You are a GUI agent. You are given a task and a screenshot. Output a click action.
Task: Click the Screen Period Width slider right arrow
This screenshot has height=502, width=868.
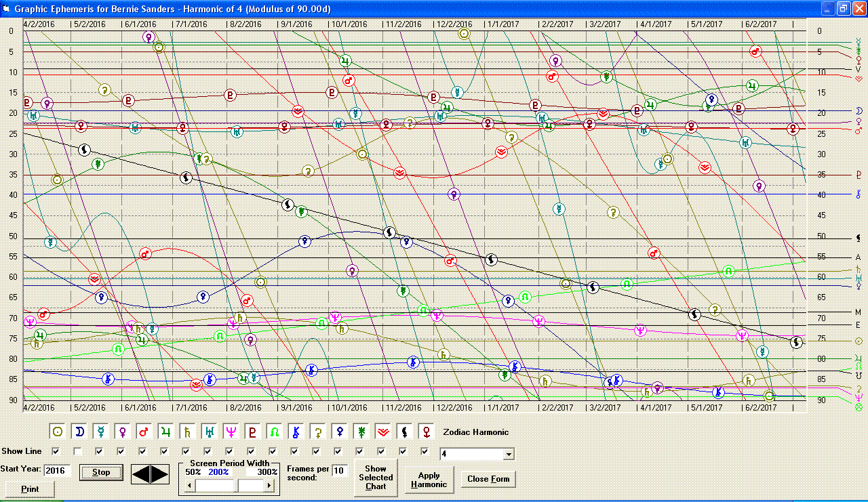click(269, 486)
